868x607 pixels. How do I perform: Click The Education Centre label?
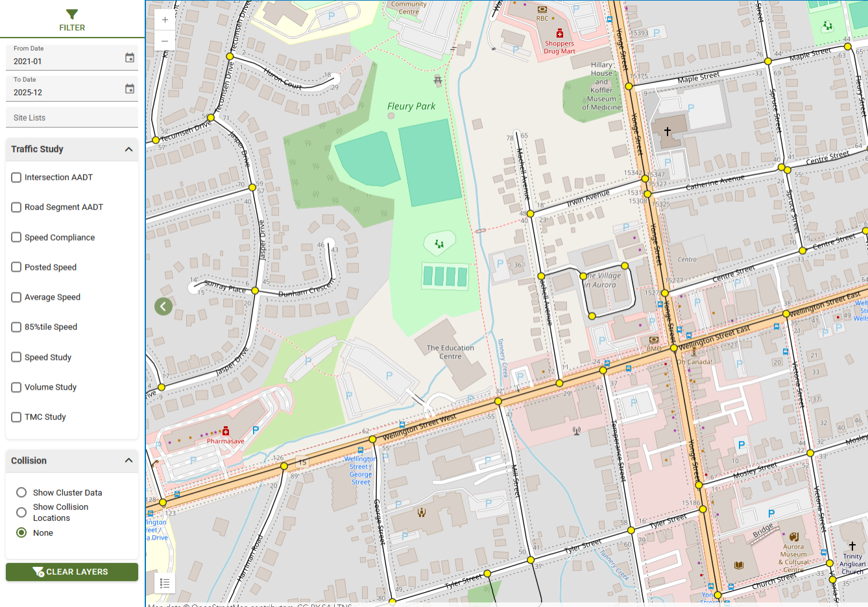click(x=450, y=352)
